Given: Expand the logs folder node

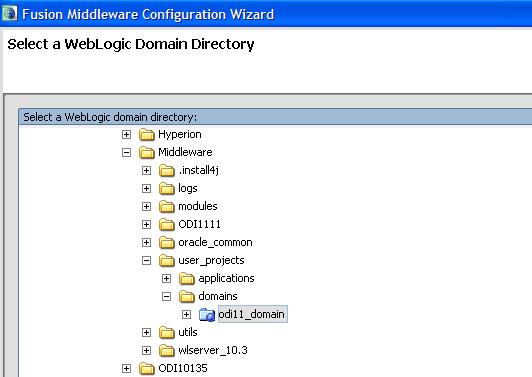Looking at the screenshot, I should click(x=146, y=188).
